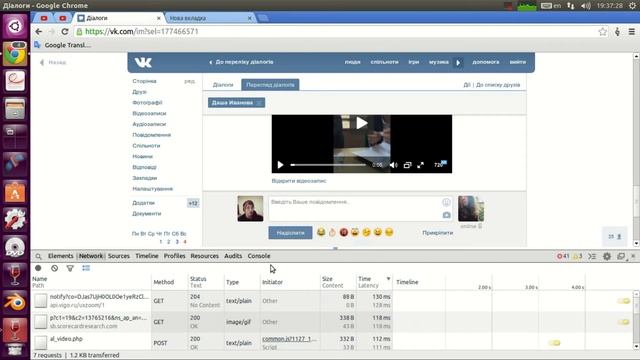Screen dimensions: 640x360
Task: Clear network log icon
Action: [54, 268]
